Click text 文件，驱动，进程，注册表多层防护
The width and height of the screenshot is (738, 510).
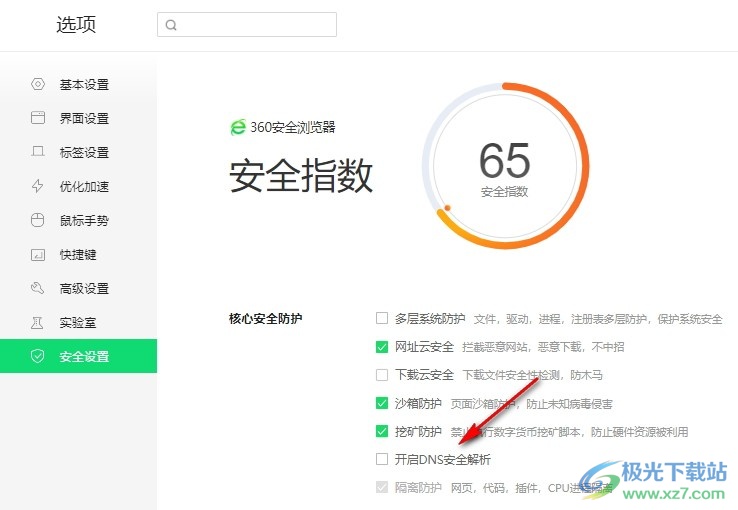(560, 319)
